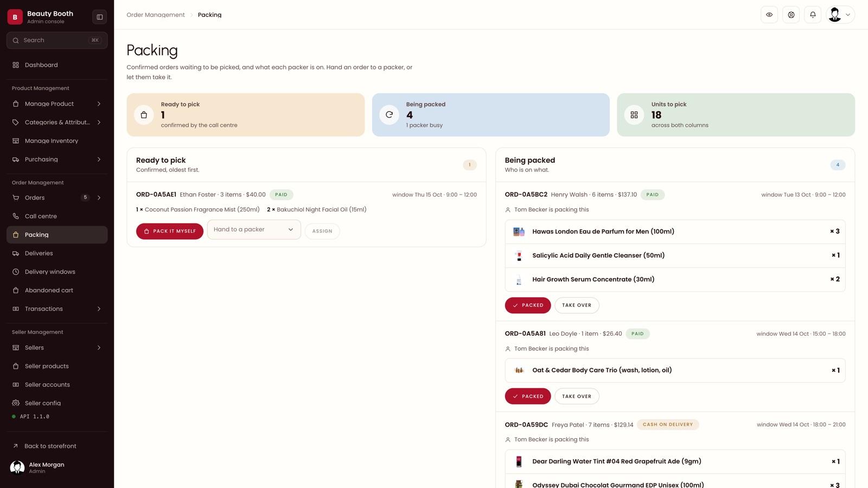This screenshot has width=868, height=488.
Task: Click the Units to pick grid icon
Action: (x=634, y=115)
